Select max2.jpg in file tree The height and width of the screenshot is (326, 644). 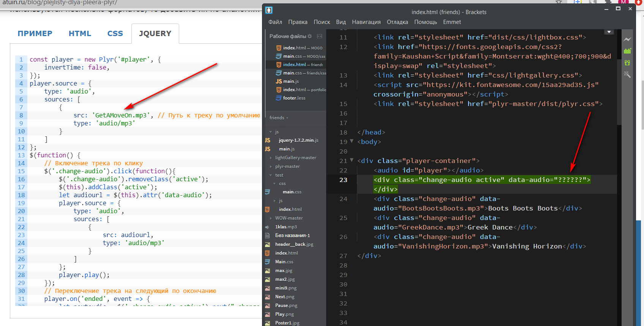click(285, 279)
